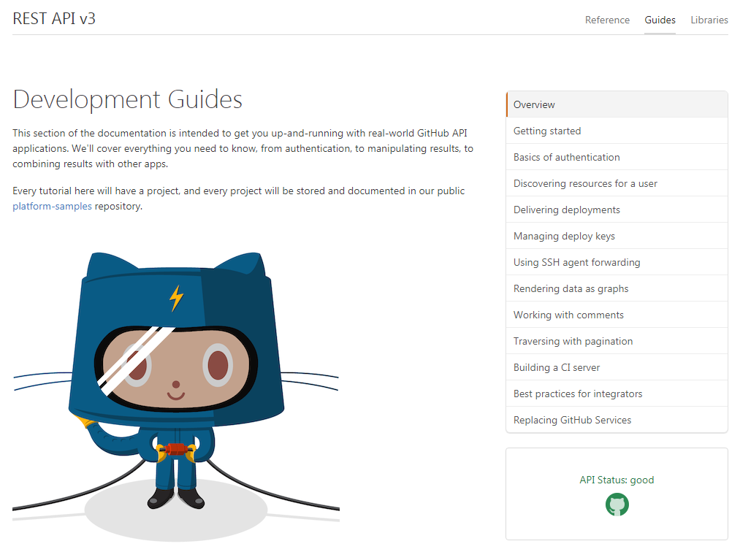Viewport: 740px width, 560px height.
Task: Switch to the Reference tab
Action: [607, 20]
